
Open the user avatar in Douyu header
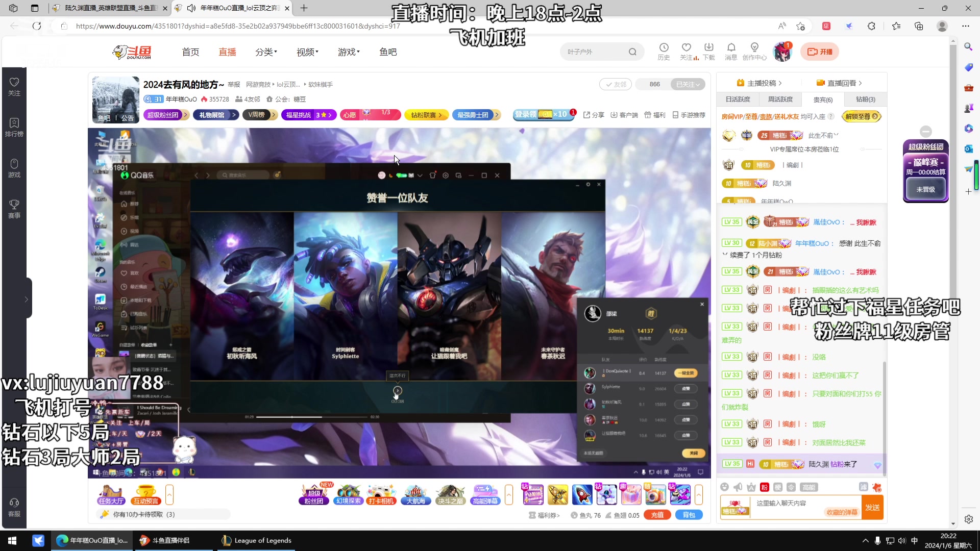pos(782,52)
